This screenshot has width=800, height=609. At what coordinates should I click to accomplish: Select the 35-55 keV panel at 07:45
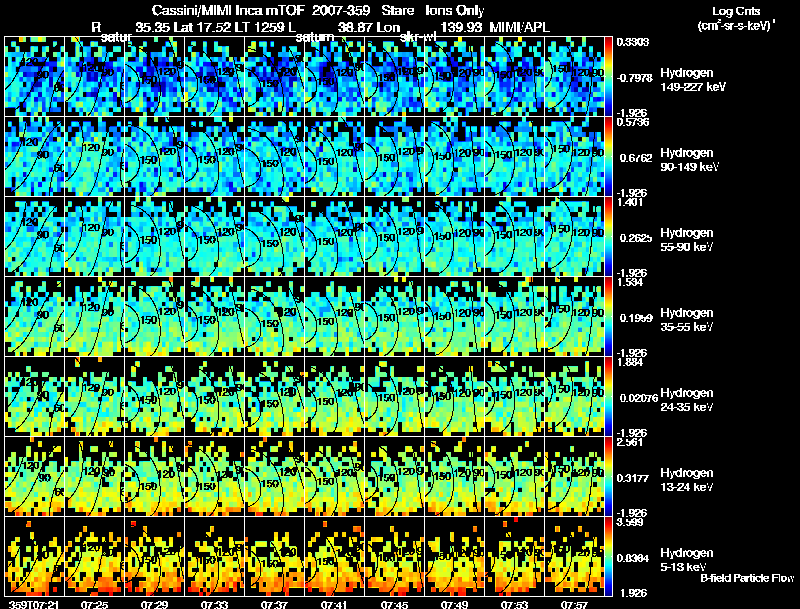tap(394, 317)
